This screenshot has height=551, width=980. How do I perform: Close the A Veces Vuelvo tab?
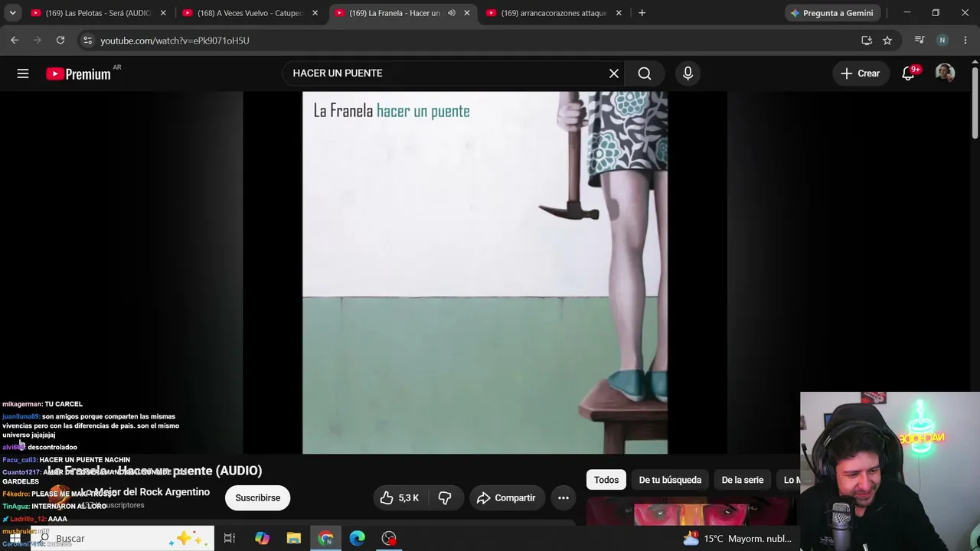pyautogui.click(x=315, y=13)
